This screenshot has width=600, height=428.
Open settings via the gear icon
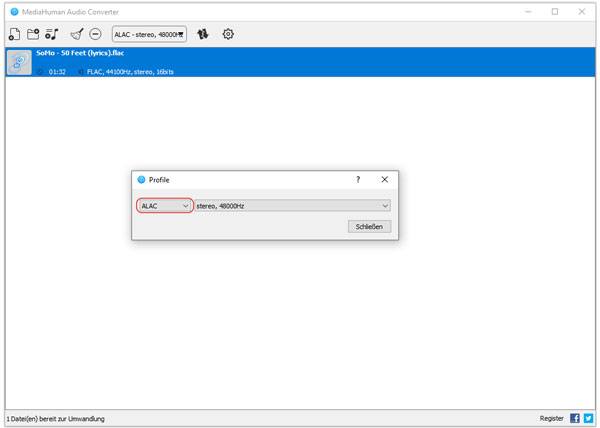click(x=228, y=34)
